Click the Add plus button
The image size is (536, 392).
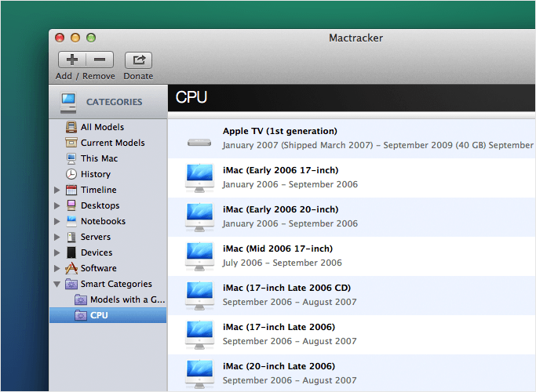(x=72, y=60)
